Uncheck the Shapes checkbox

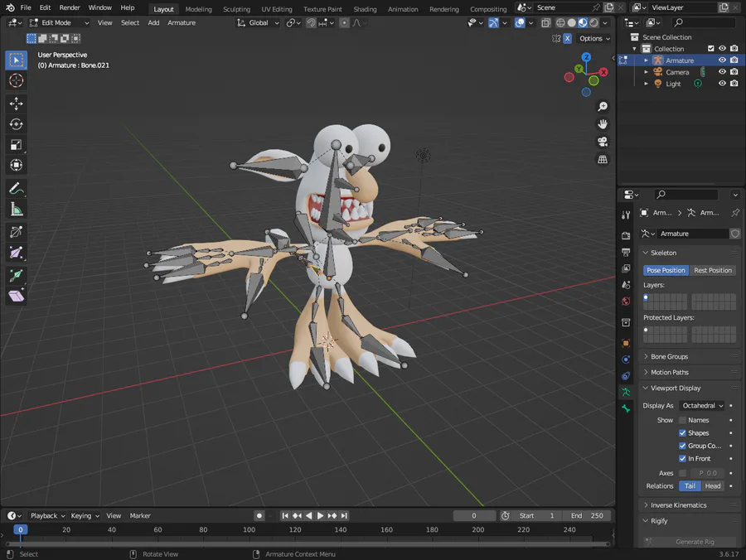[x=682, y=433]
